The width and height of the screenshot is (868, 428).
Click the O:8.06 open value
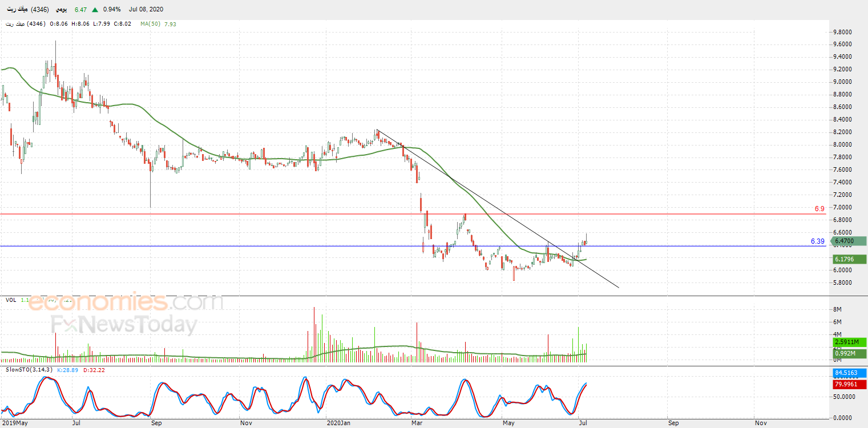[59, 24]
